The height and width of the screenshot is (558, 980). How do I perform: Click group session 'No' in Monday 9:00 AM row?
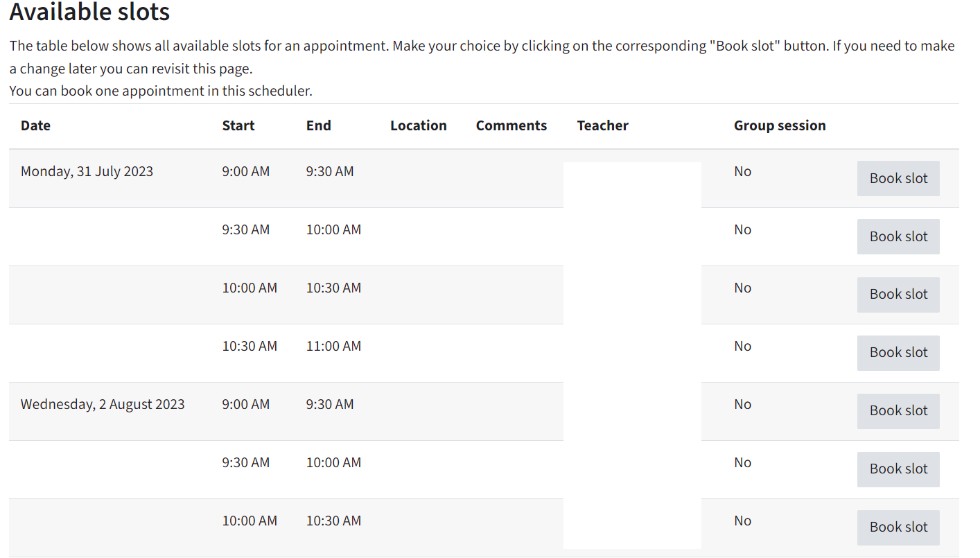[x=742, y=171]
